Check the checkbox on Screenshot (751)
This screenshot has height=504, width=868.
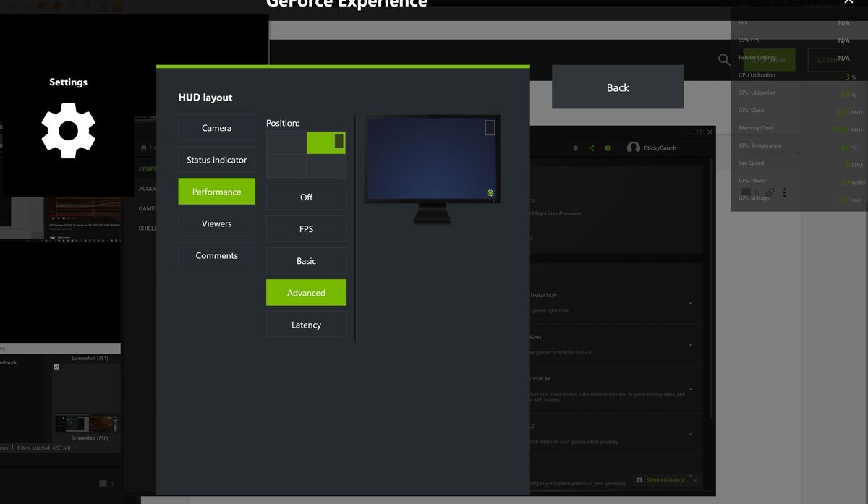[56, 367]
